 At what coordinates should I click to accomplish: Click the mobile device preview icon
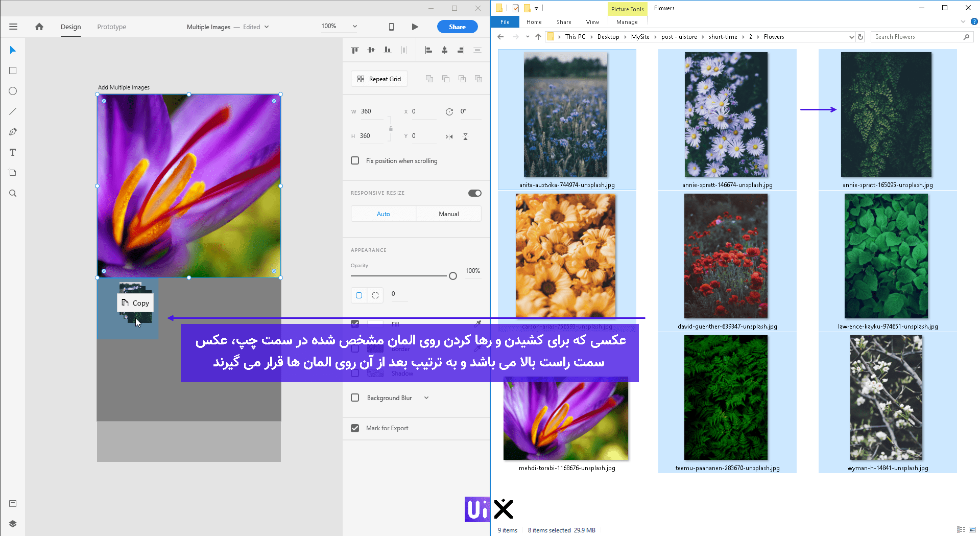391,27
